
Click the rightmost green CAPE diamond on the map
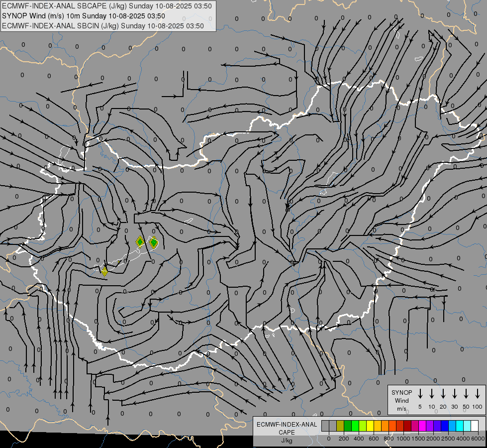[x=153, y=242]
